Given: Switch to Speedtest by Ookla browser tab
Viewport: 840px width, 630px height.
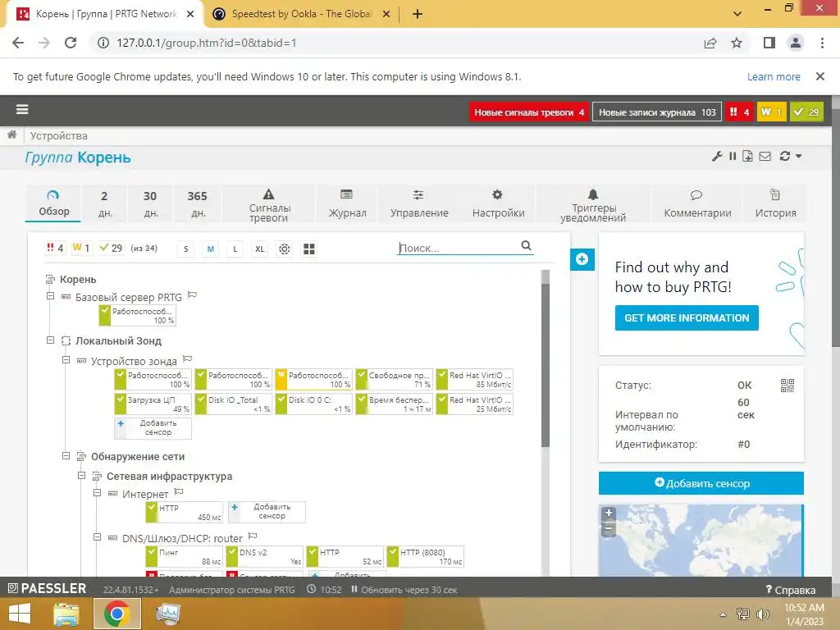Looking at the screenshot, I should pos(300,14).
